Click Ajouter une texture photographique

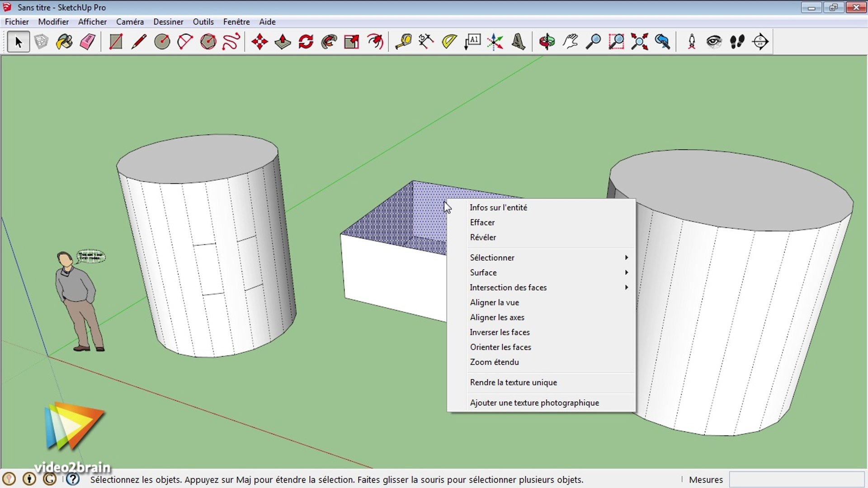pos(534,403)
